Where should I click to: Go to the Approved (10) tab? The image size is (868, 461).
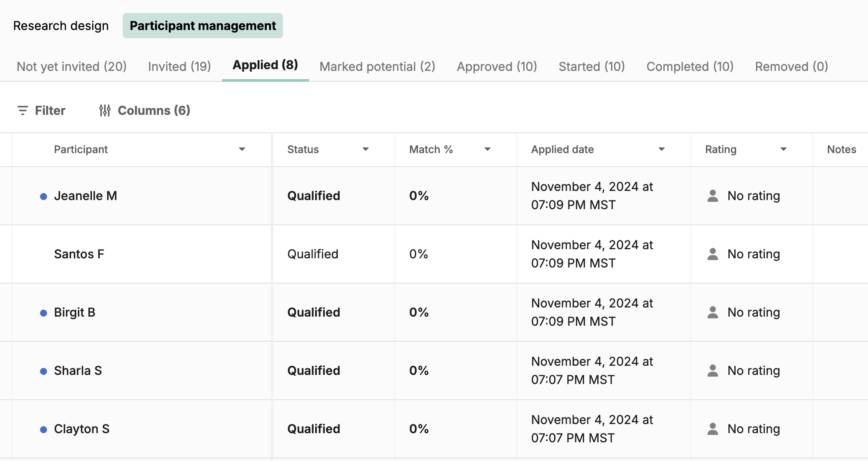497,67
